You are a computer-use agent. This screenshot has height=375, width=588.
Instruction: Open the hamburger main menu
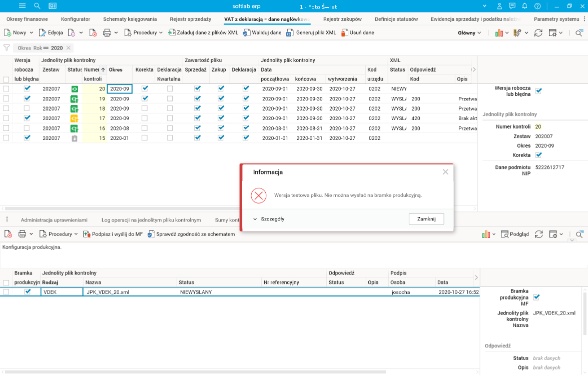[22, 6]
